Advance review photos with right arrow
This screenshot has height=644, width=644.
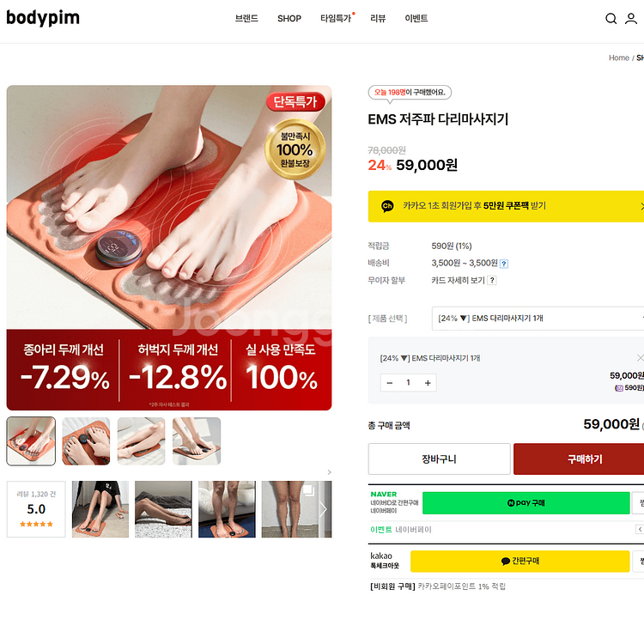click(323, 509)
